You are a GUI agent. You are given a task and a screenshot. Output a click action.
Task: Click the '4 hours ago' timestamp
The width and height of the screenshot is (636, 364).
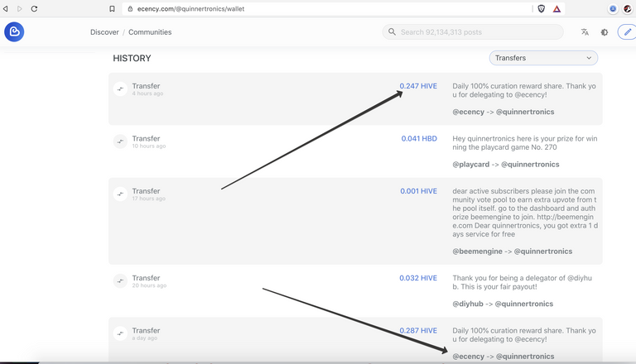click(147, 93)
